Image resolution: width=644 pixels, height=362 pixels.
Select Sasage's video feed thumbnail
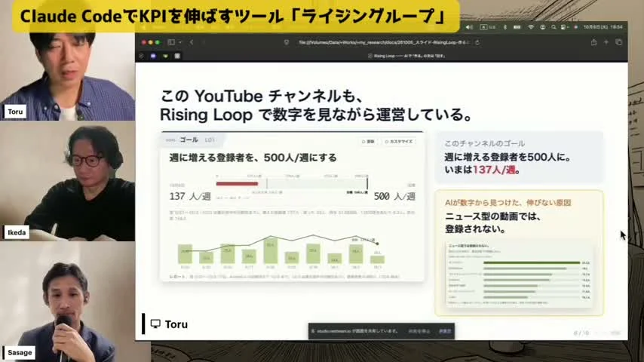[x=67, y=302]
